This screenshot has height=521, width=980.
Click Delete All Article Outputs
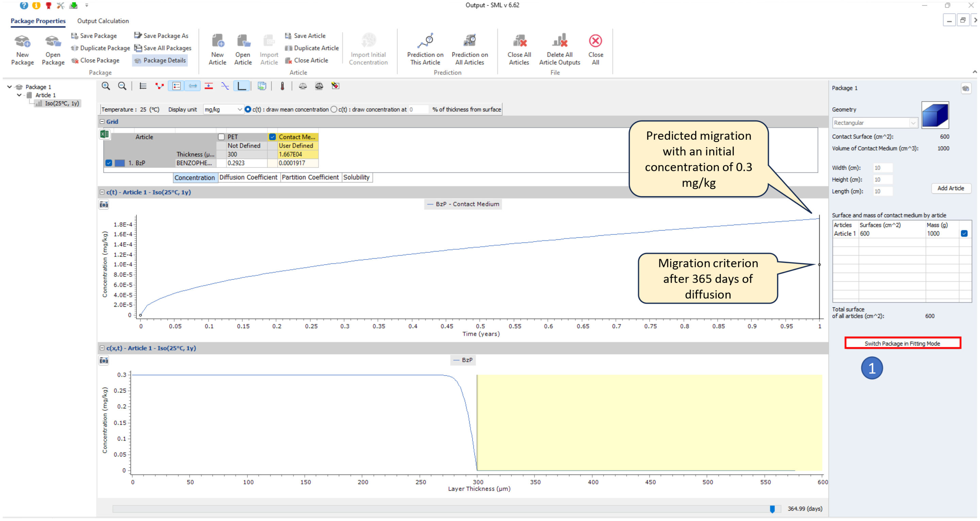point(559,49)
